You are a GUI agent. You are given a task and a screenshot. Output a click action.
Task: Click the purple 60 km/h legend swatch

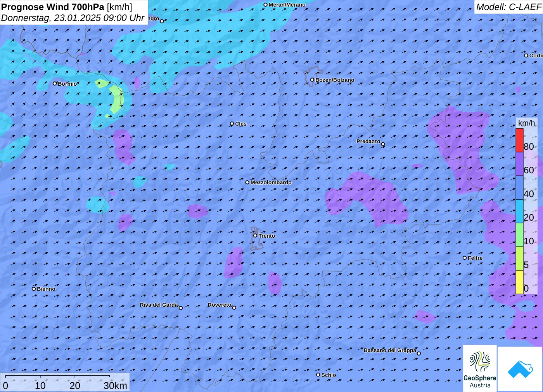[519, 164]
